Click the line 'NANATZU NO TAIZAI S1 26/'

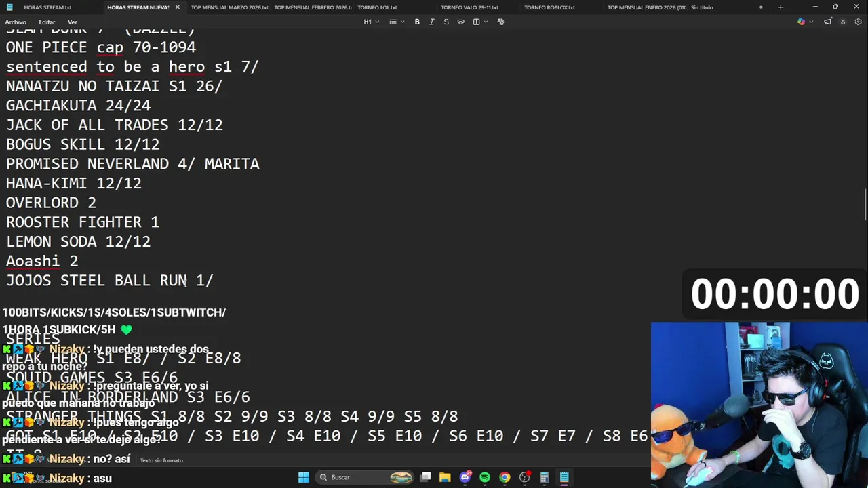coord(115,86)
